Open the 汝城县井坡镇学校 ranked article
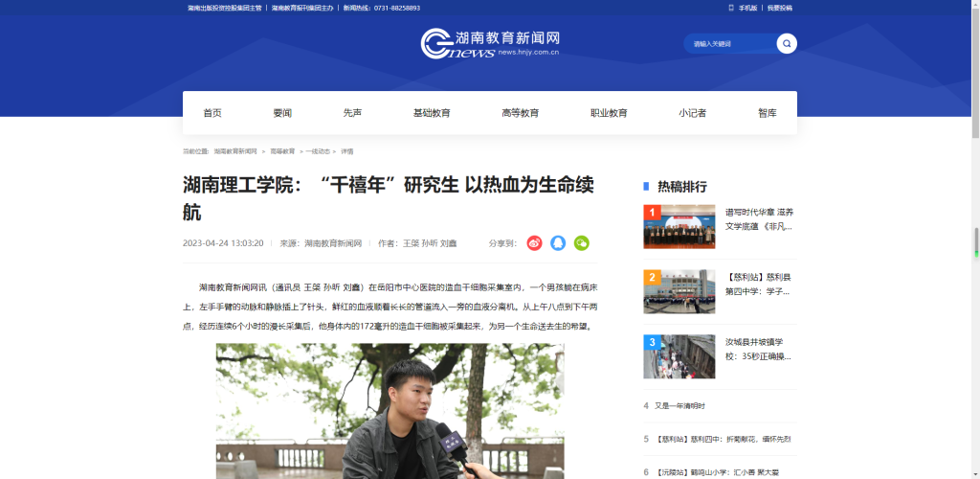The image size is (980, 479). pos(759,350)
